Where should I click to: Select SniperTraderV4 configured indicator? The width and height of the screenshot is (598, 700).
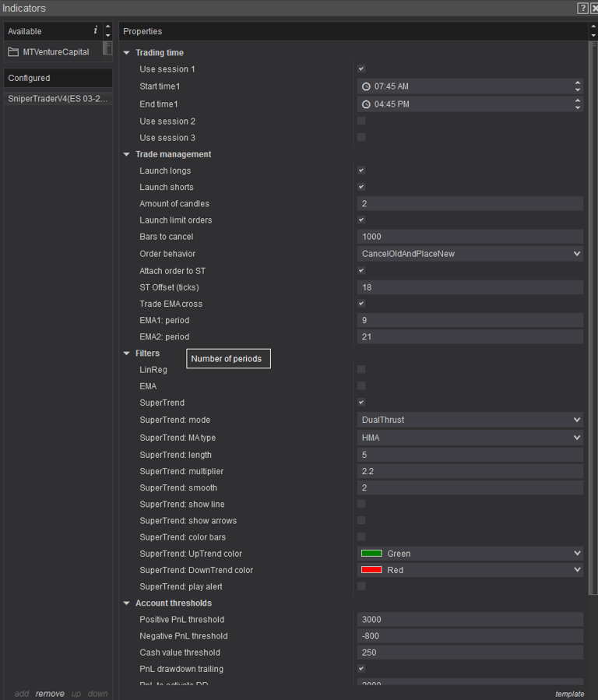[x=58, y=99]
